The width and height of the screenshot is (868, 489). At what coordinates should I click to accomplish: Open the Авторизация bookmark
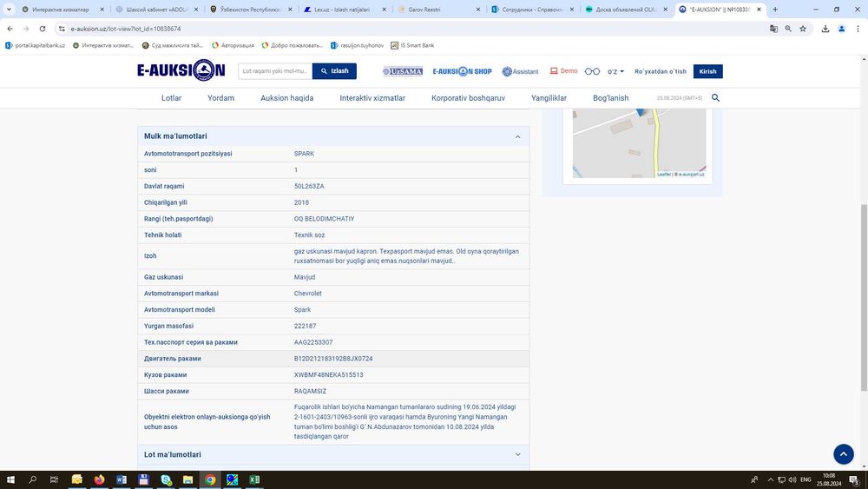pyautogui.click(x=233, y=45)
